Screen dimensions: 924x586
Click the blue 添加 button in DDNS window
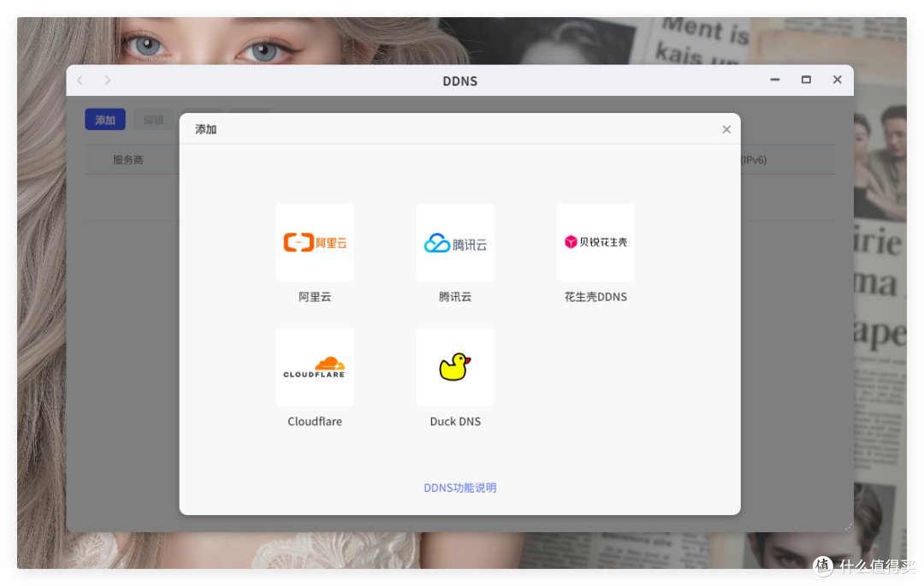(105, 120)
